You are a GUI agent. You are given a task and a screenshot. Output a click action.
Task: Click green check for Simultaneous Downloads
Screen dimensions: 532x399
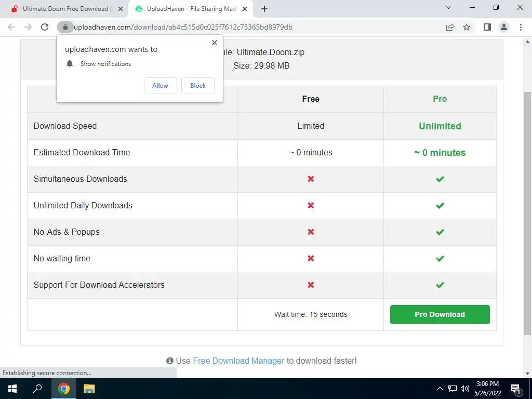[x=440, y=179]
